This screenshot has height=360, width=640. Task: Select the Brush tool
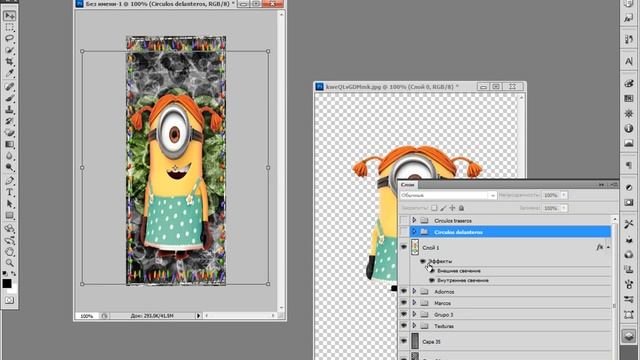coord(9,98)
